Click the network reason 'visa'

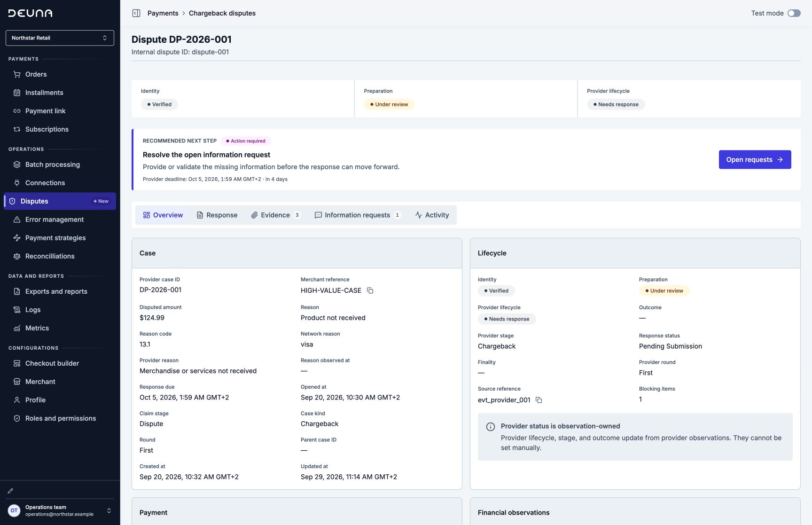coord(307,345)
